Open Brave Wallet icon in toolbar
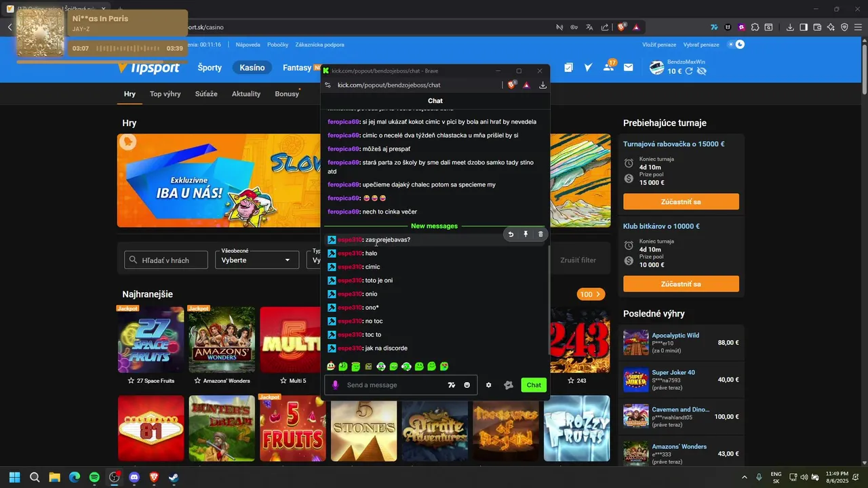 (817, 27)
